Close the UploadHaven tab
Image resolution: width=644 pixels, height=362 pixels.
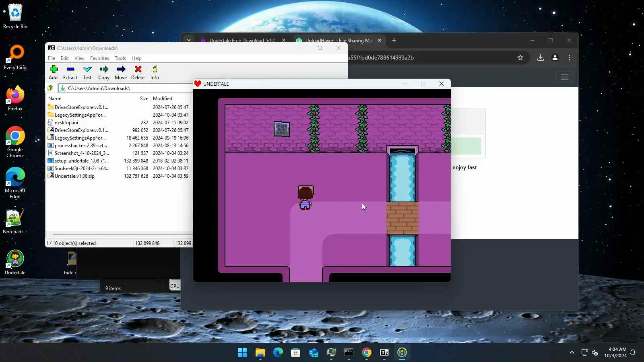[380, 40]
